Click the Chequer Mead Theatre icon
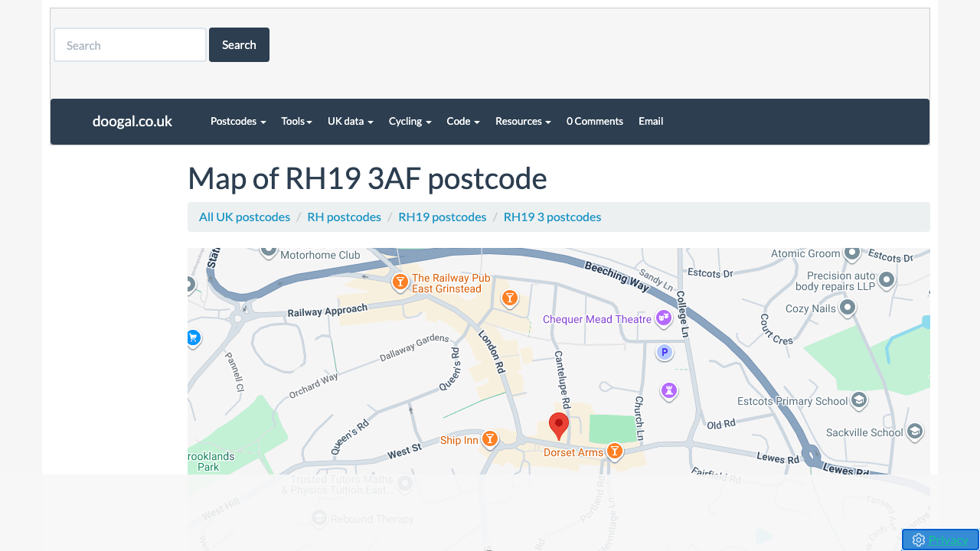The height and width of the screenshot is (551, 980). tap(663, 318)
